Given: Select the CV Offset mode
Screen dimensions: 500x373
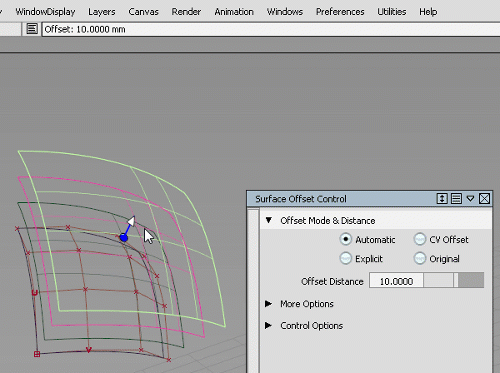Looking at the screenshot, I should click(x=420, y=239).
